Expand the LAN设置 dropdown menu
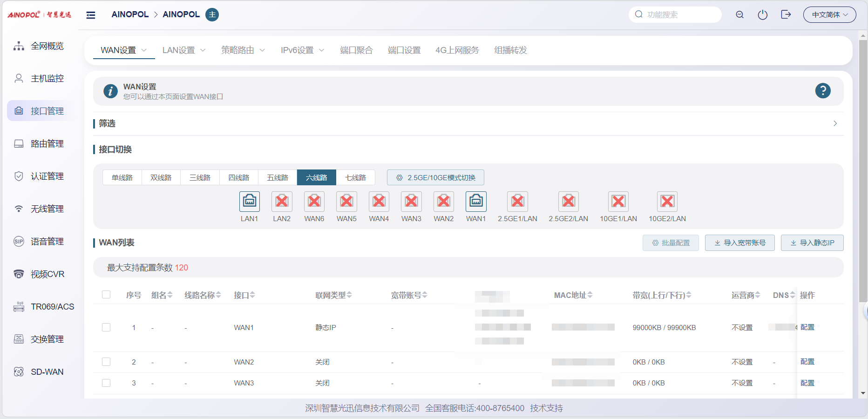 coord(183,50)
